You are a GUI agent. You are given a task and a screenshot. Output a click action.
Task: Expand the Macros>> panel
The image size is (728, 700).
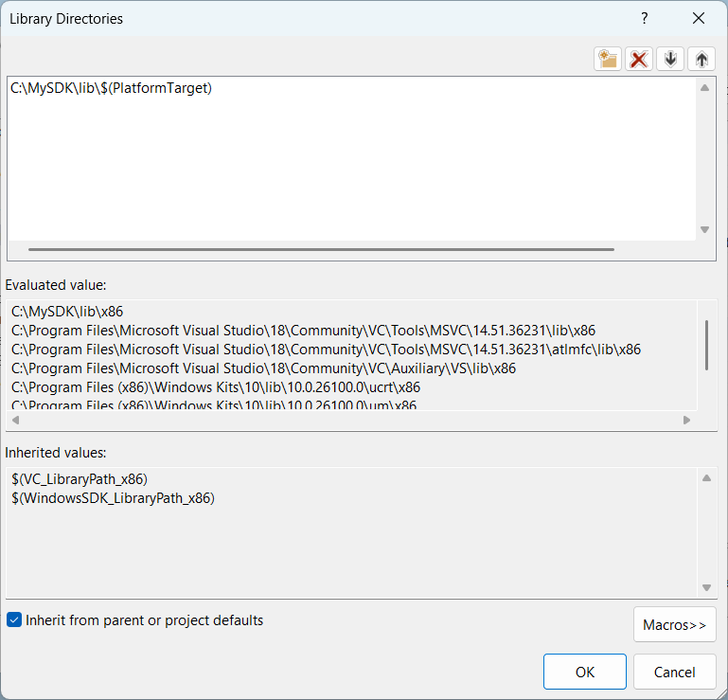point(674,625)
